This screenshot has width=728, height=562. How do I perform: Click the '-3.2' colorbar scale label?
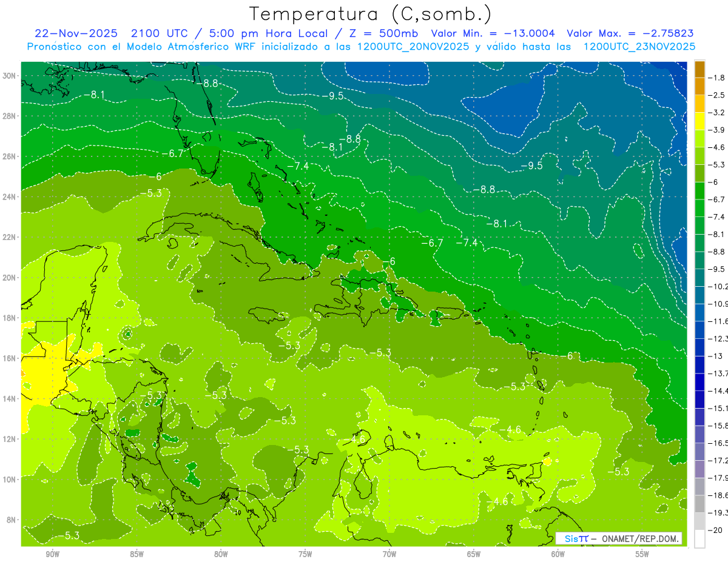tap(718, 113)
